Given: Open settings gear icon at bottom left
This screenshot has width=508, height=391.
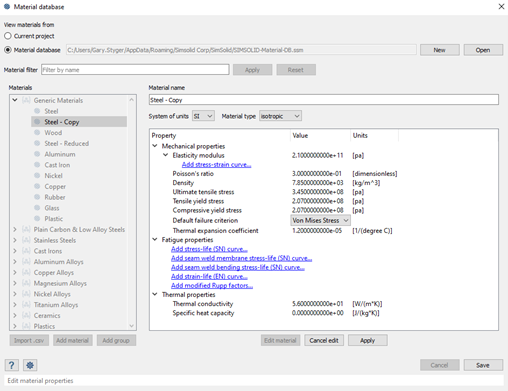Looking at the screenshot, I should (x=30, y=365).
